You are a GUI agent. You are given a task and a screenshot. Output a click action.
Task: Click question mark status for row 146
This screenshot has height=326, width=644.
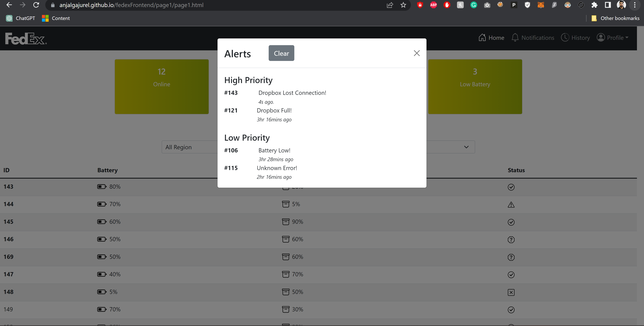[511, 240]
